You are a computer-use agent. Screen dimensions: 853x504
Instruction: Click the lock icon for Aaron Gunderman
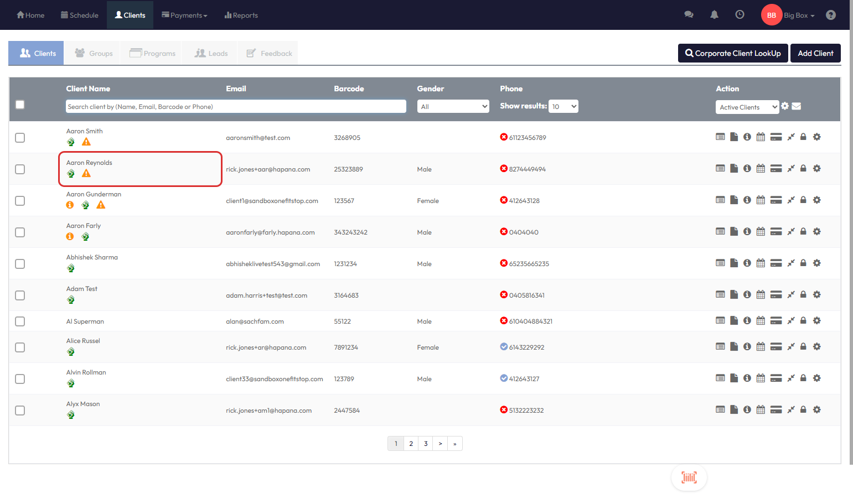pyautogui.click(x=803, y=200)
